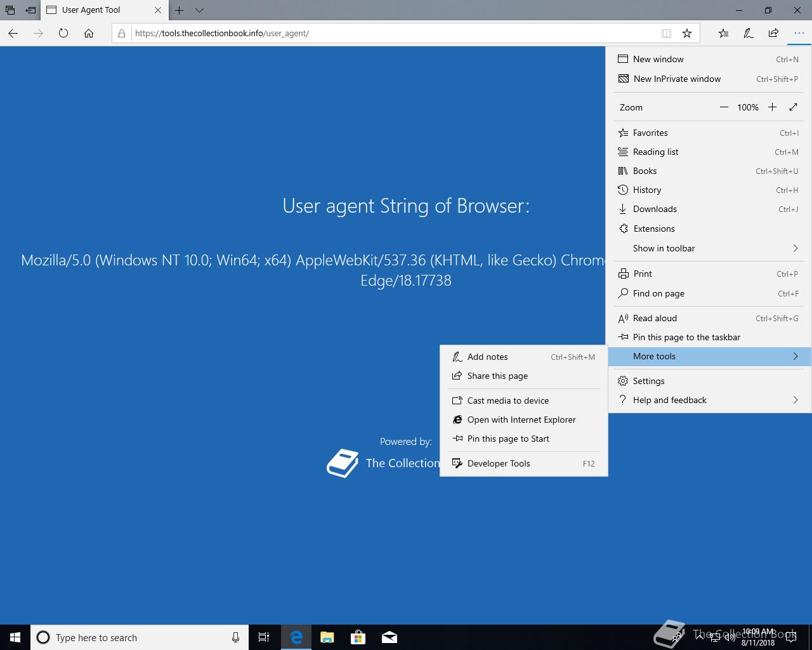Open History from the menu
This screenshot has height=650, width=812.
point(708,190)
